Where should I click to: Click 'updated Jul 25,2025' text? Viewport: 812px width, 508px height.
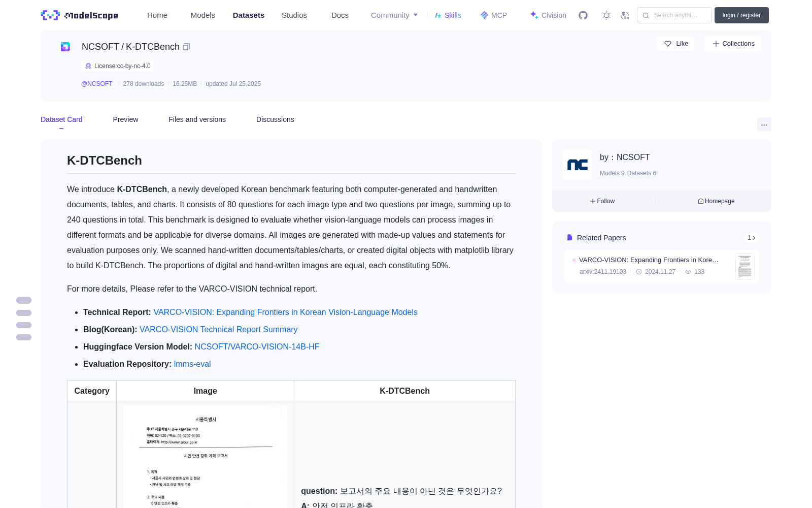tap(233, 84)
